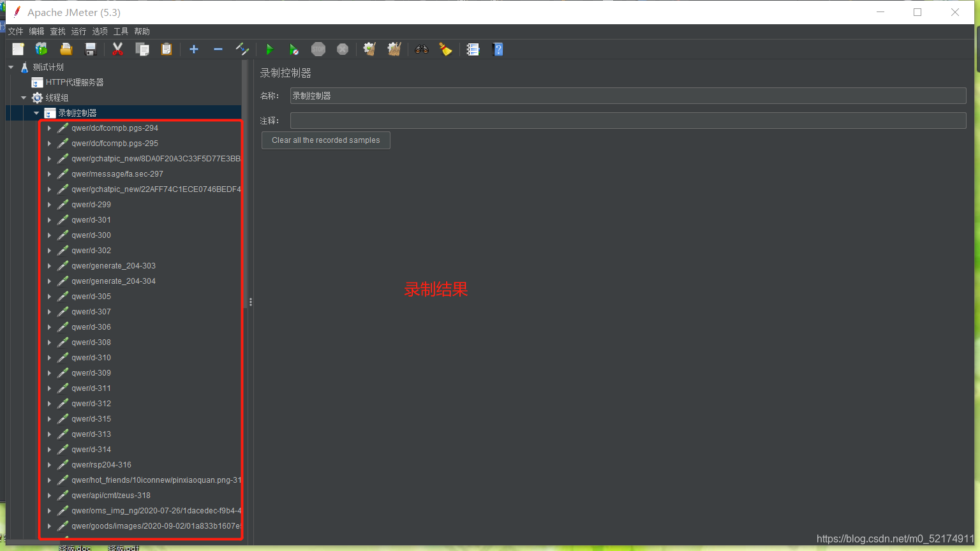The height and width of the screenshot is (551, 980).
Task: Click the qwer/d-309 sampler pipette icon
Action: click(x=63, y=373)
